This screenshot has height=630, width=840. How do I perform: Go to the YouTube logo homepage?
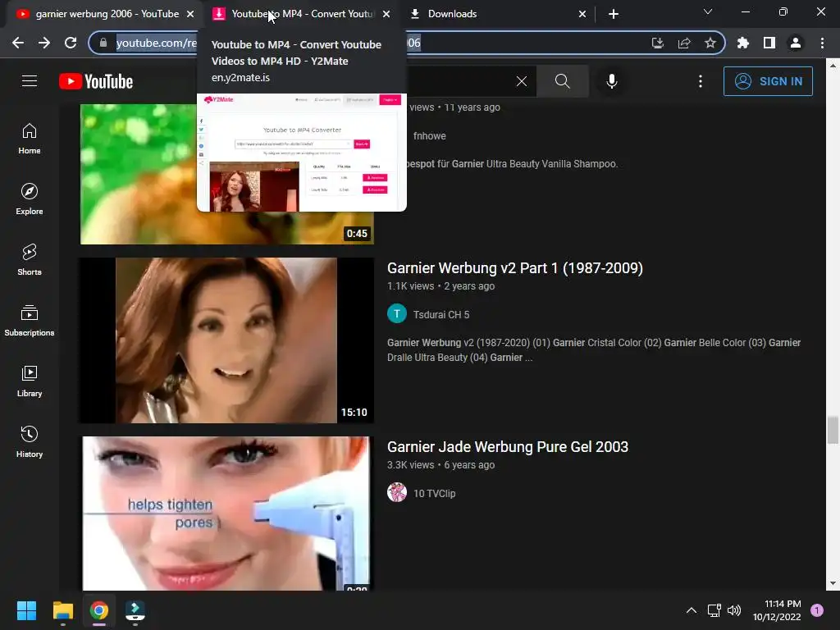96,81
